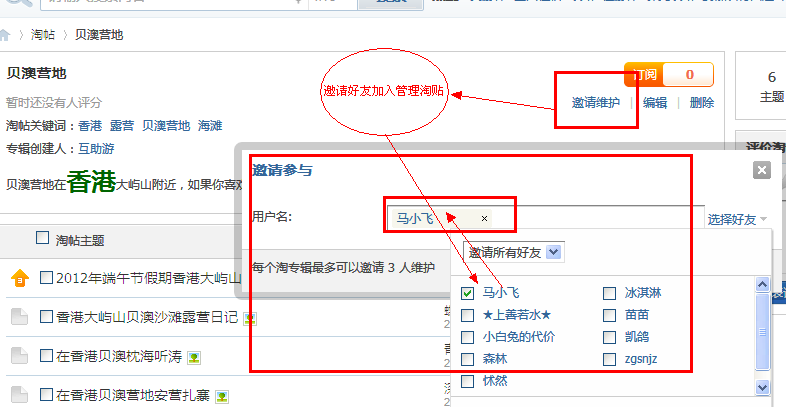Open keyword 香港
786x407 pixels.
pyautogui.click(x=90, y=126)
